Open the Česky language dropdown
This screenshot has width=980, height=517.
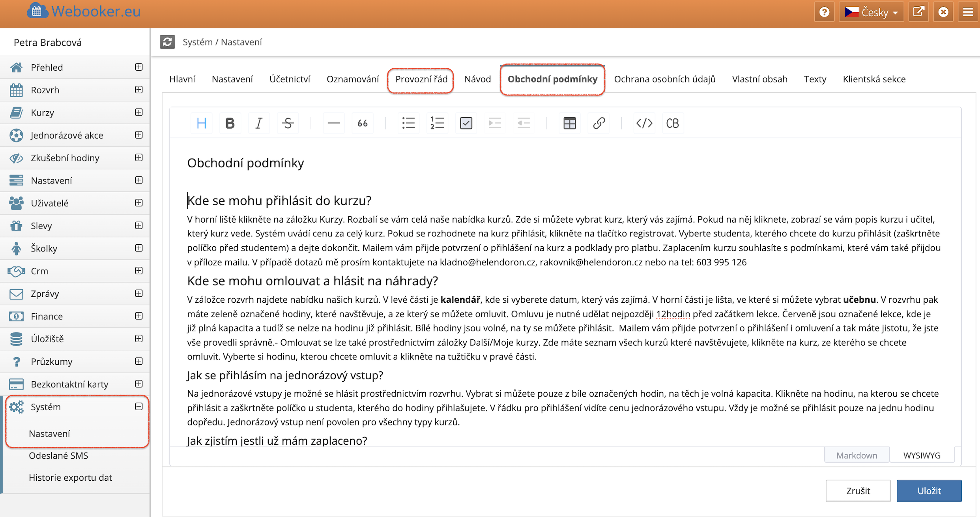click(x=871, y=12)
